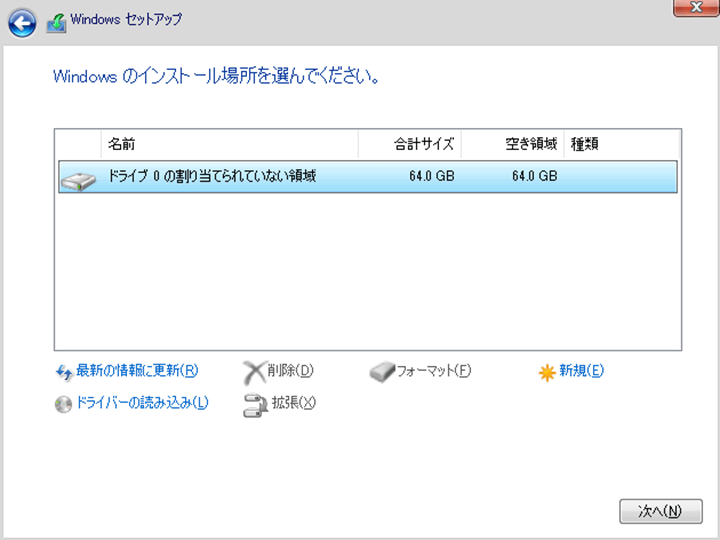The image size is (720, 540).
Task: Click the 次へ(N) next button
Action: 660,511
